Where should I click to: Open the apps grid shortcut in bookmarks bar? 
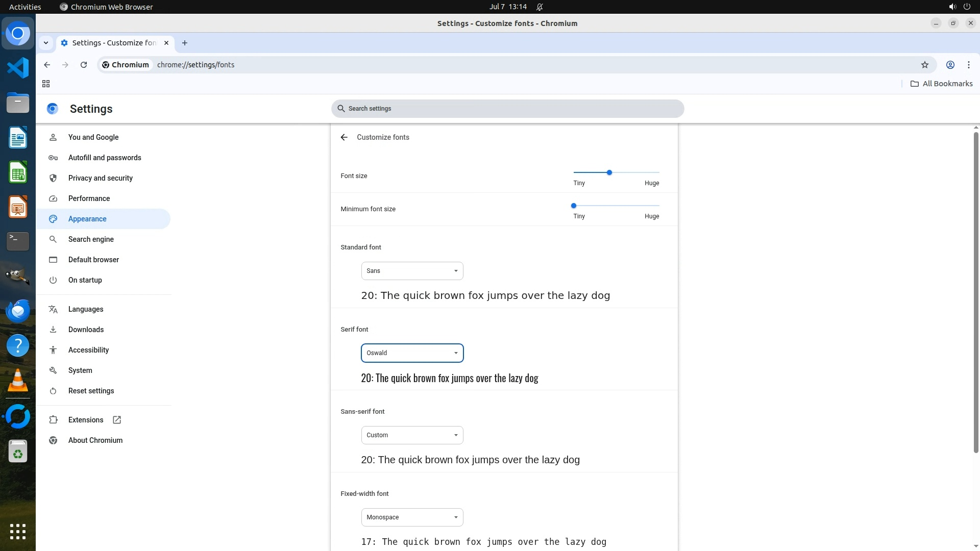(46, 84)
